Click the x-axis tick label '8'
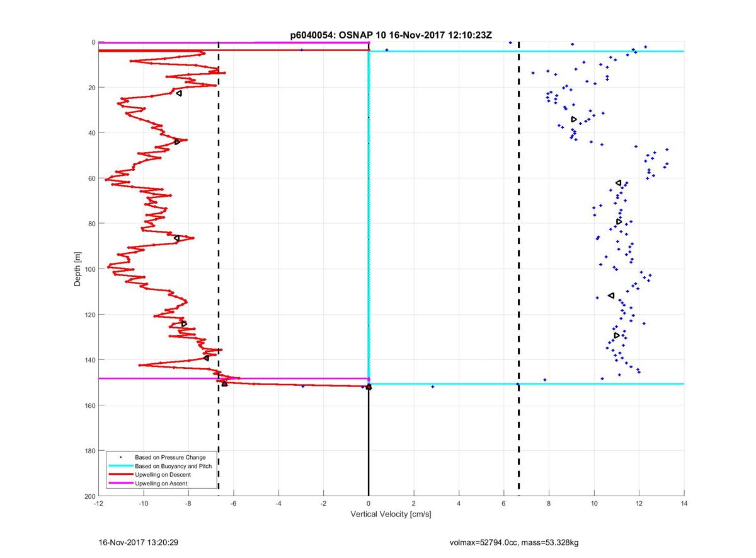 tap(549, 503)
